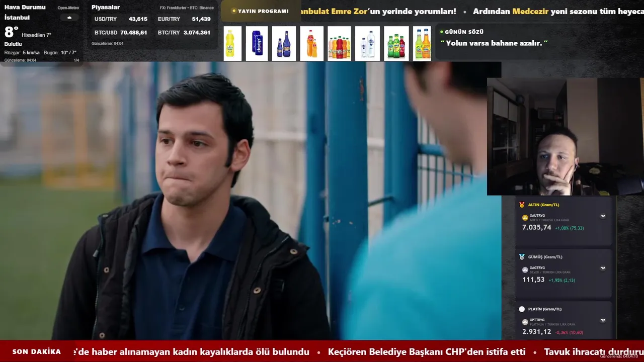Click the main video of dark-haired man
Viewport: 644px width, 362px height.
pyautogui.click(x=251, y=201)
